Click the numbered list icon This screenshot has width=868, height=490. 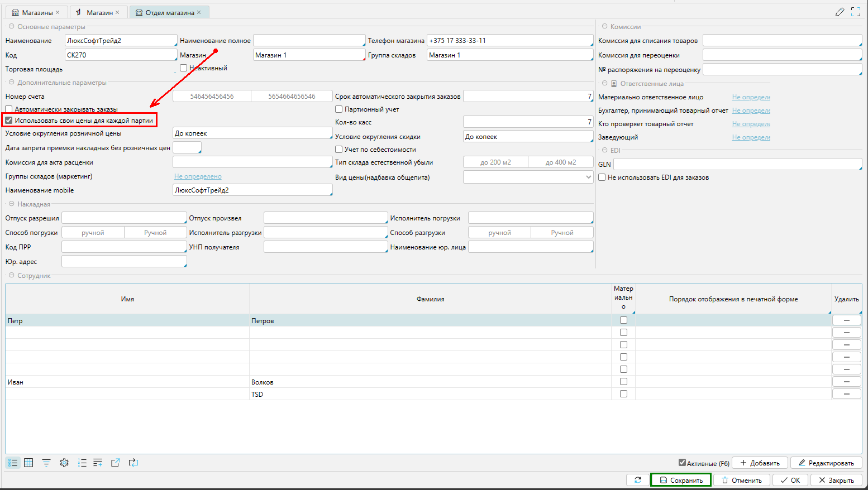82,463
